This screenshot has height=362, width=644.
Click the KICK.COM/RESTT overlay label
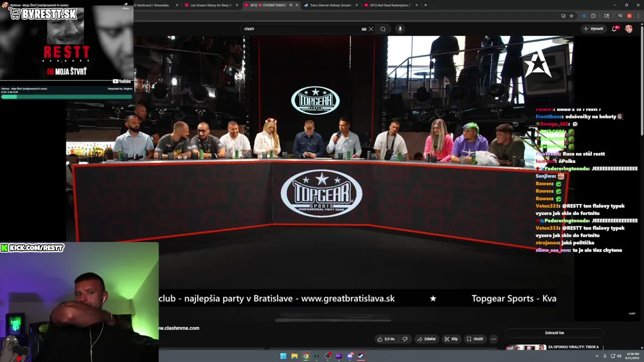click(x=32, y=247)
